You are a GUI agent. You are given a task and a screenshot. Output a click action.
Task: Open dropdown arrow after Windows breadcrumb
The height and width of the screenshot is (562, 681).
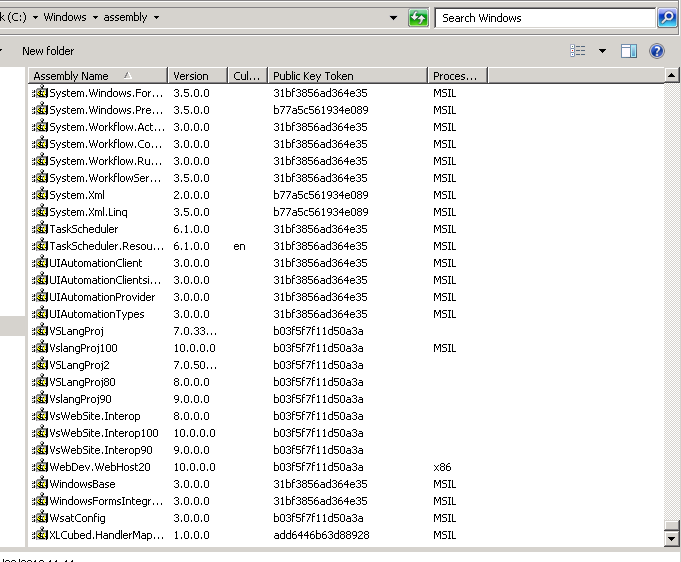tap(95, 18)
